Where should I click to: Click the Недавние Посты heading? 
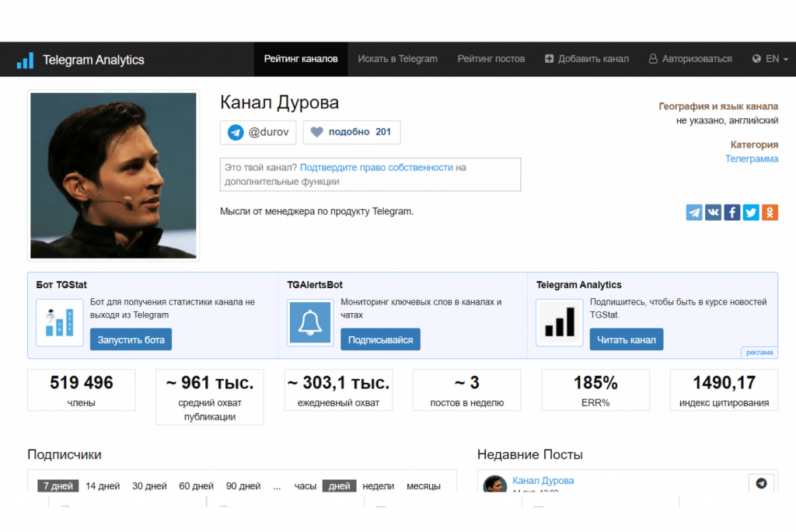[x=529, y=454]
